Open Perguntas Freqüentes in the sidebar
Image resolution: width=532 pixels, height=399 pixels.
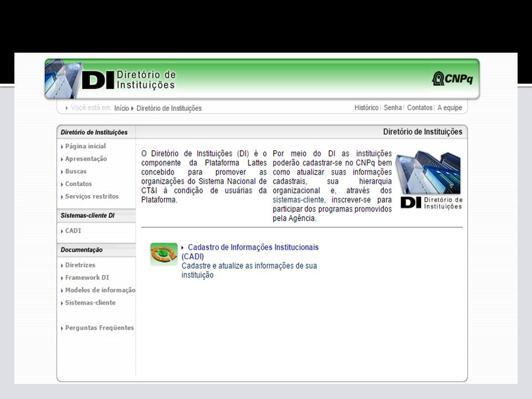[x=99, y=328]
